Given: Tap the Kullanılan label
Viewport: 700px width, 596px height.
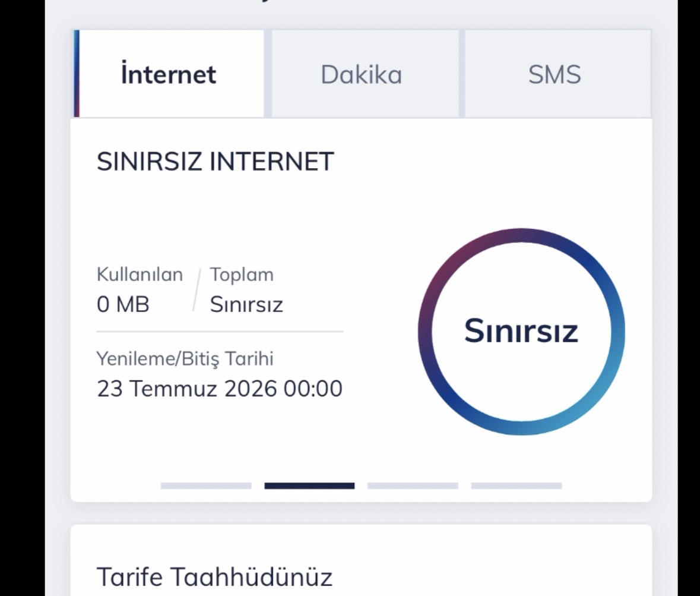Looking at the screenshot, I should 140,275.
